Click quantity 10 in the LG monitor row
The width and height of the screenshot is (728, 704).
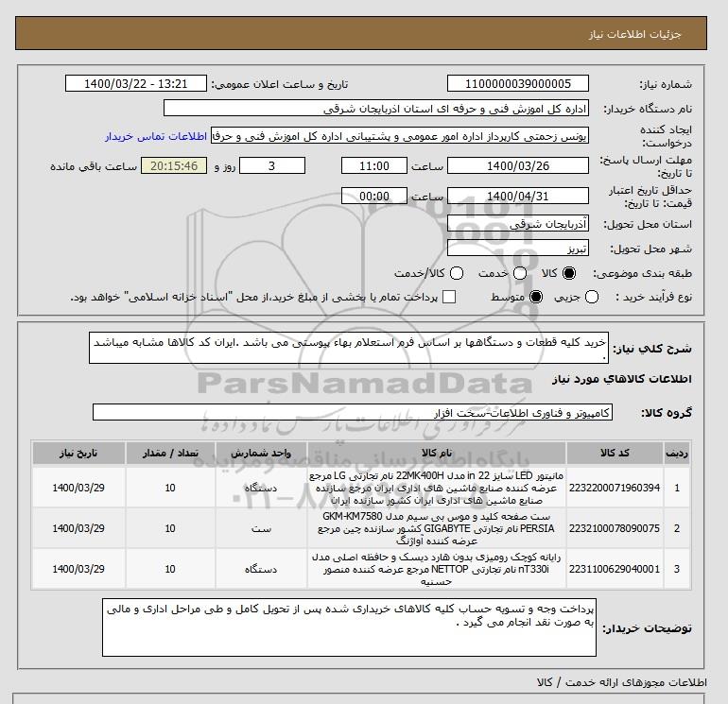(x=170, y=488)
